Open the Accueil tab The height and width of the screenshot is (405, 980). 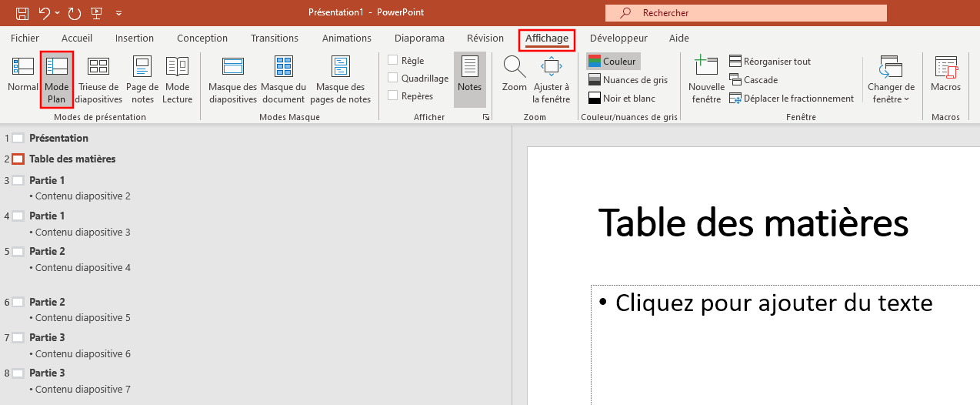pos(77,38)
